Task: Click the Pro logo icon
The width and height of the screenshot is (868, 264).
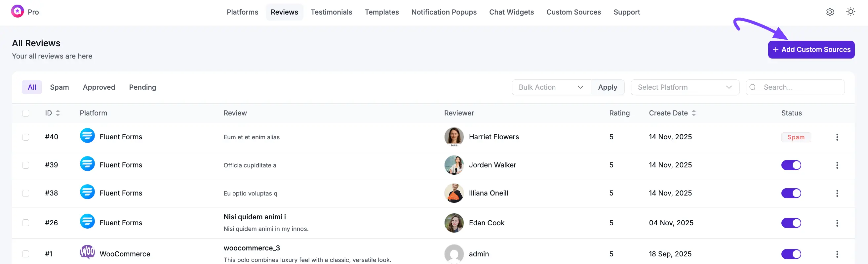Action: tap(17, 12)
